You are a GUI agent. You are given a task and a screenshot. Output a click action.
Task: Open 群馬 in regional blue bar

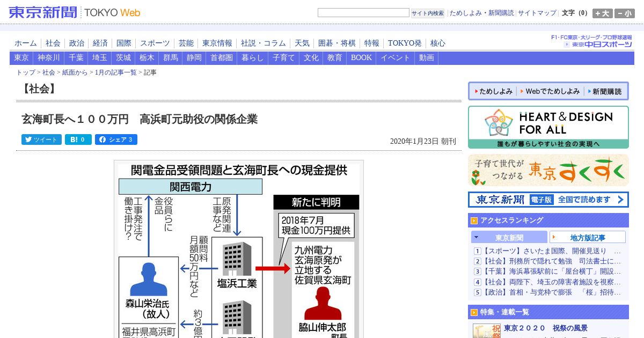point(171,58)
